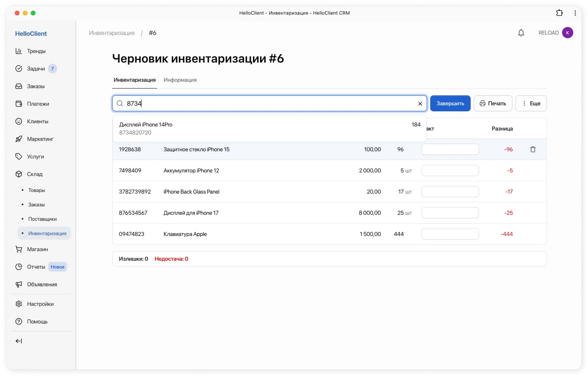The image size is (588, 376).
Task: Open Поставщики under Склад
Action: (x=42, y=219)
